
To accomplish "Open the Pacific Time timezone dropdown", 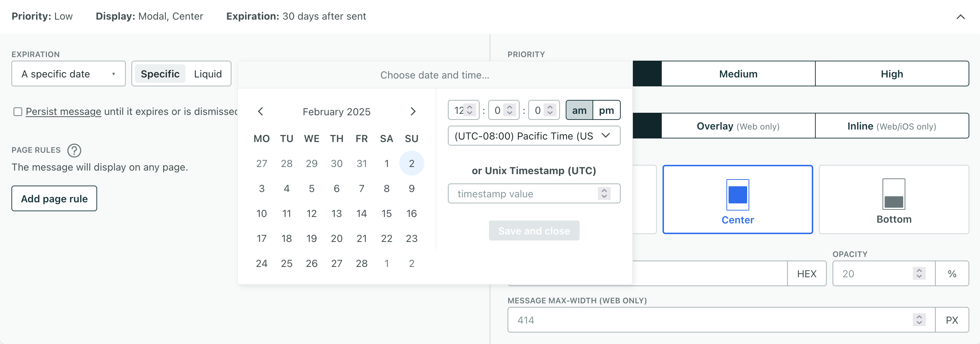I will (x=534, y=136).
